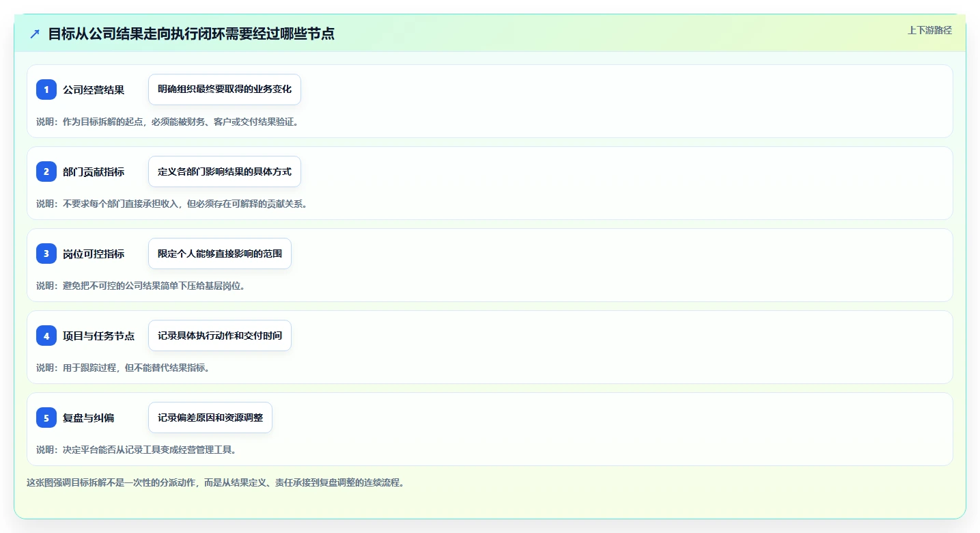This screenshot has height=533, width=980.
Task: Click the note starting 说明：决定平台能否从记录工具
Action: pos(137,450)
